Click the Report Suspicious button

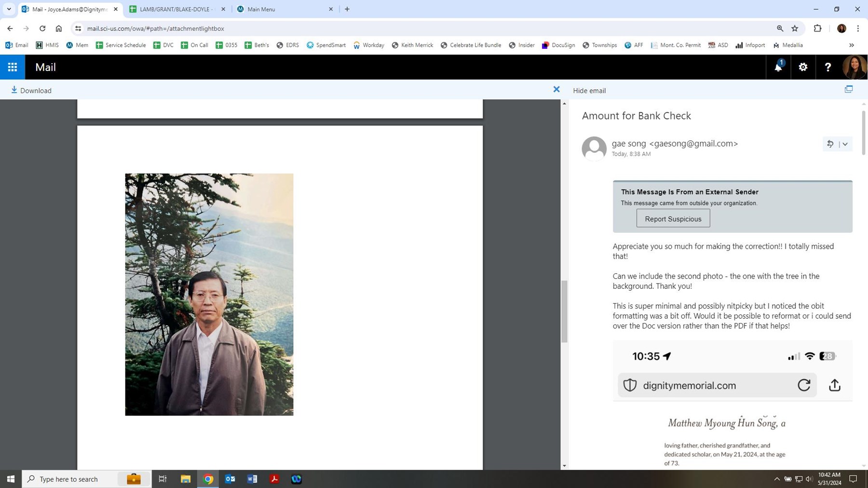[x=673, y=218]
